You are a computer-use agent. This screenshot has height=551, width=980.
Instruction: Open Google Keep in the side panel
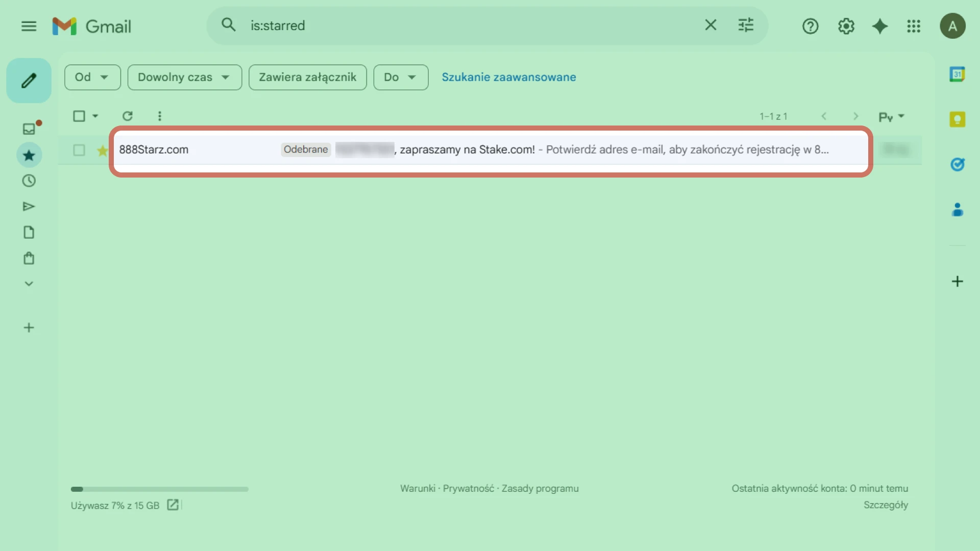coord(958,119)
